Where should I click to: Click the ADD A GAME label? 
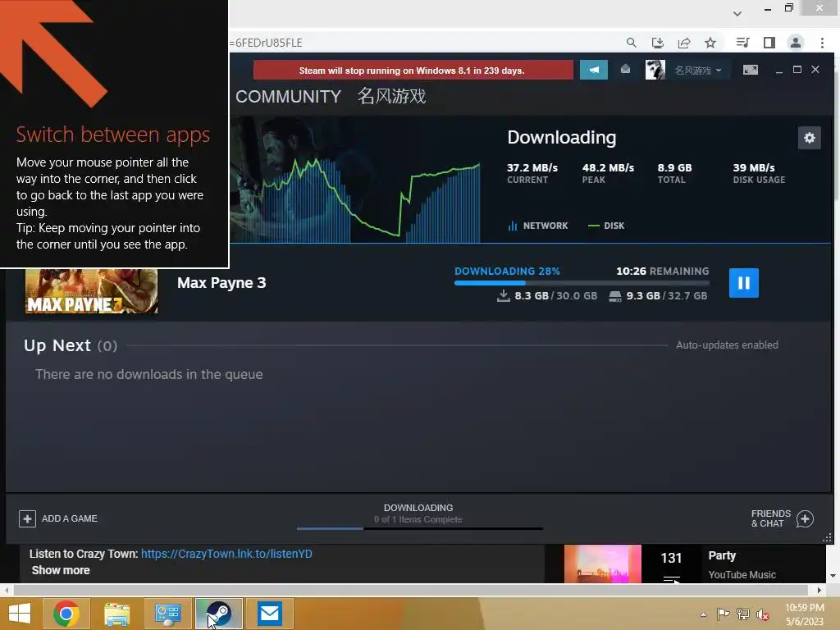click(x=70, y=518)
